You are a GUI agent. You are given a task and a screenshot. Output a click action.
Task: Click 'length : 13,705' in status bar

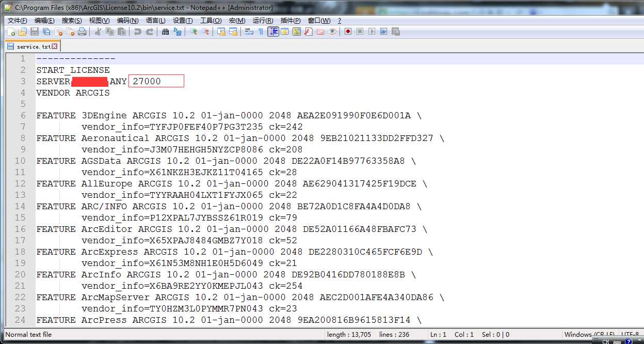tap(349, 334)
